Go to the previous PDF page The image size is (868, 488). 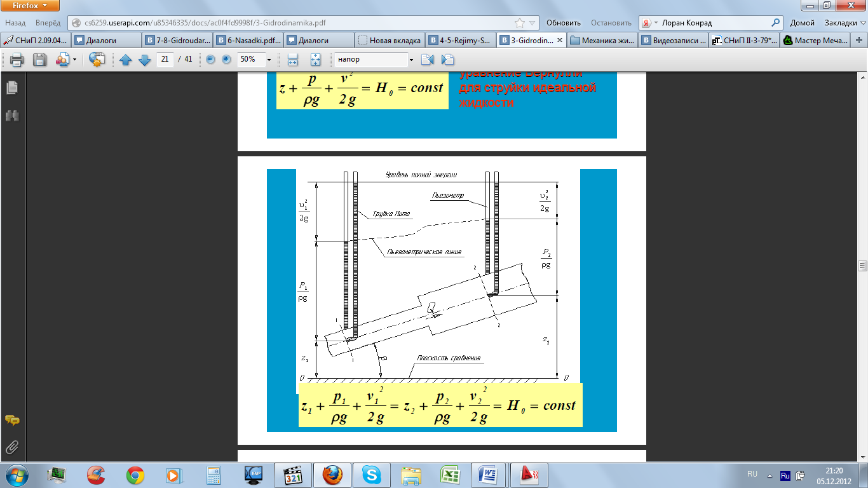125,60
